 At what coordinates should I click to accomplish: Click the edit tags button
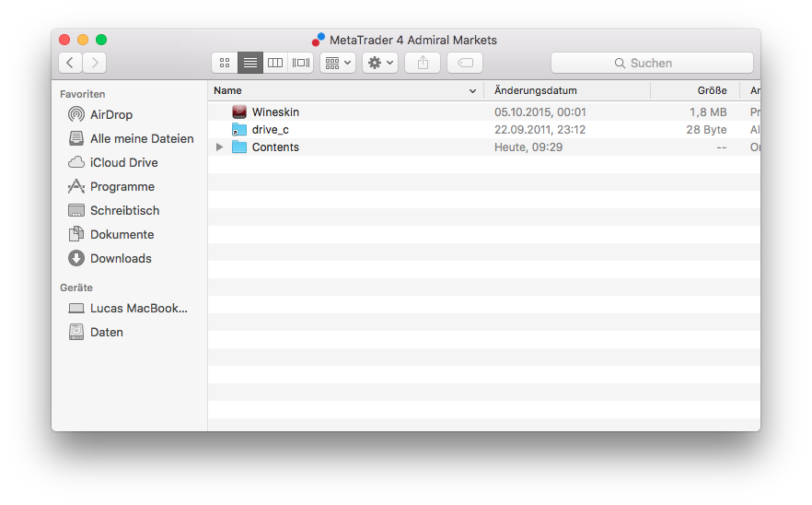tap(465, 63)
